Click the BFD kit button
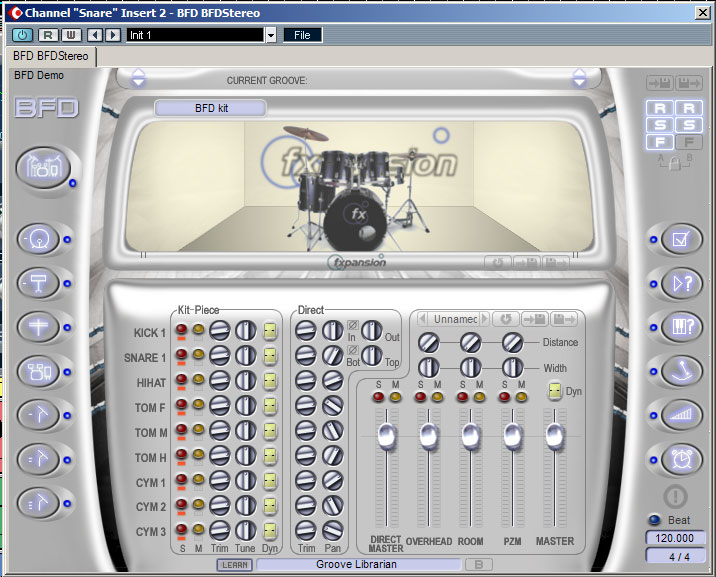The width and height of the screenshot is (716, 577). tap(210, 107)
